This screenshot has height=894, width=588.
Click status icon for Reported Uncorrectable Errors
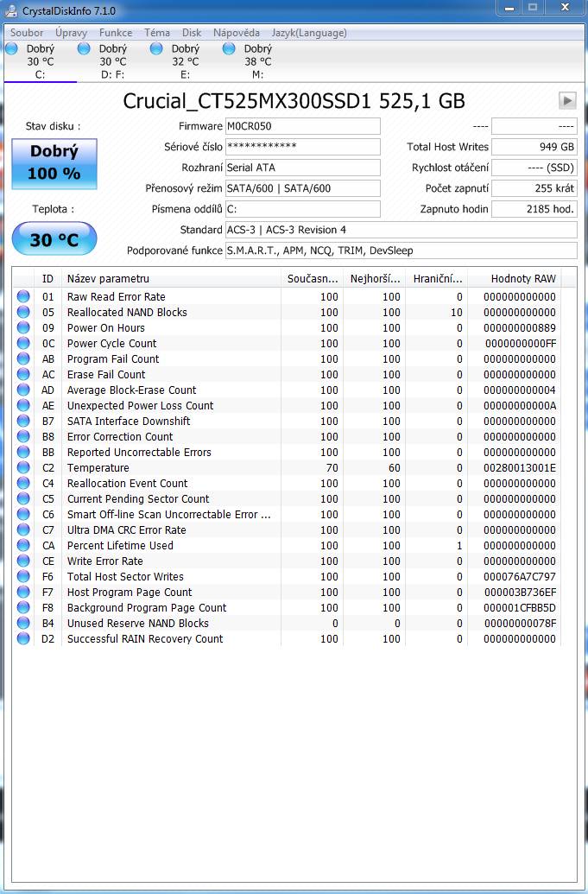click(x=23, y=452)
